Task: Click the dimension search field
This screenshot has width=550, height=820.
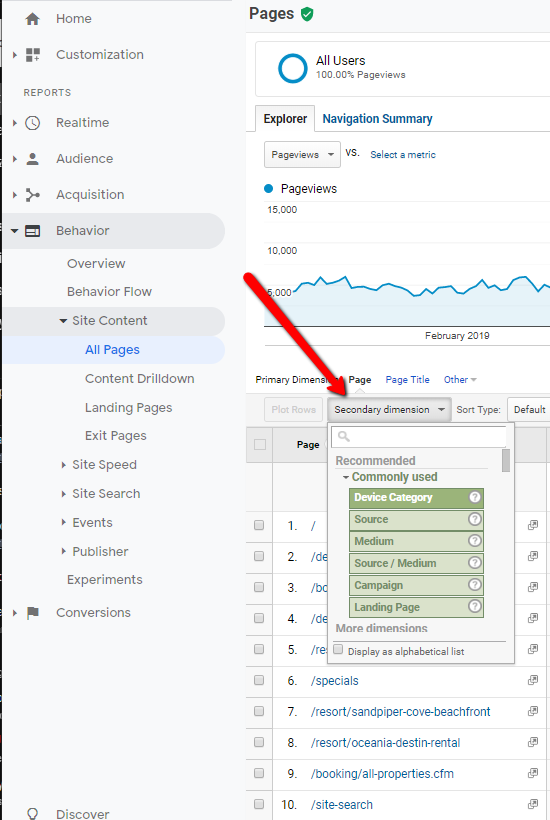Action: click(419, 436)
